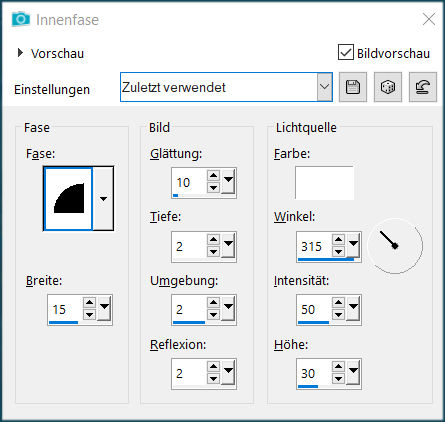445x422 pixels.
Task: Increase Tiefe value with up arrow
Action: pos(213,239)
